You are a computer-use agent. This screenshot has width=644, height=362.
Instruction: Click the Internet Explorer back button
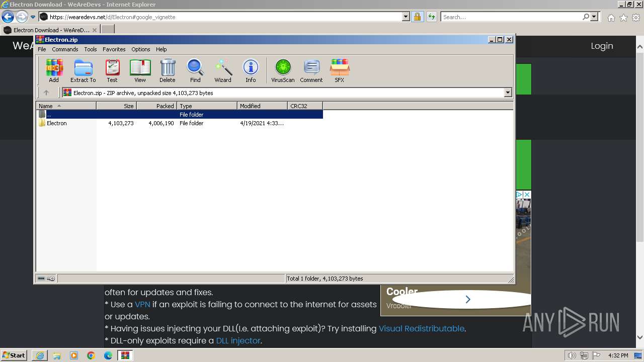click(8, 17)
